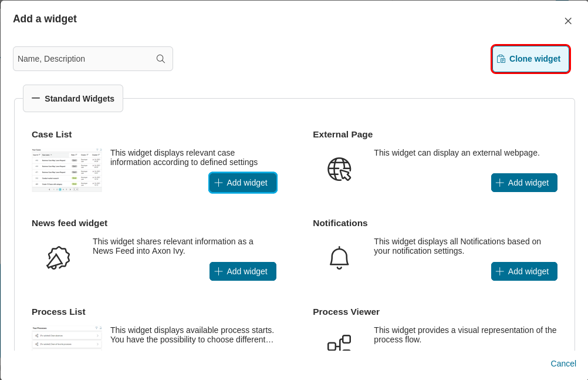Select the Process Viewer heading
The width and height of the screenshot is (588, 380).
(346, 312)
